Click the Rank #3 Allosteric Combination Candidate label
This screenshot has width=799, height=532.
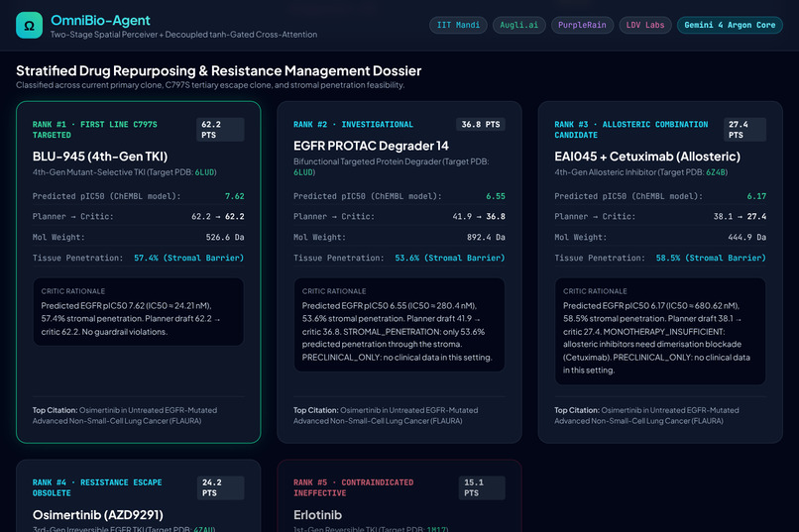630,130
